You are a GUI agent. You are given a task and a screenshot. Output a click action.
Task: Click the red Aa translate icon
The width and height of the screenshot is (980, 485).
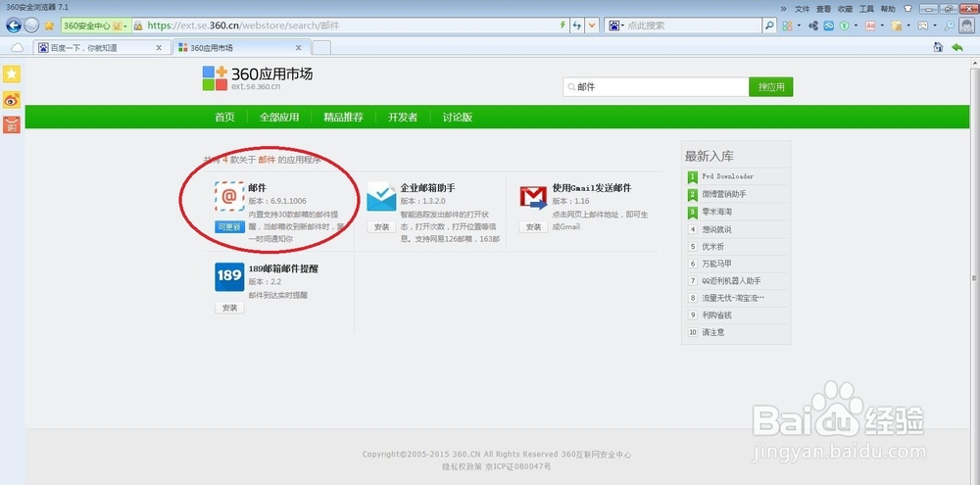tap(870, 25)
